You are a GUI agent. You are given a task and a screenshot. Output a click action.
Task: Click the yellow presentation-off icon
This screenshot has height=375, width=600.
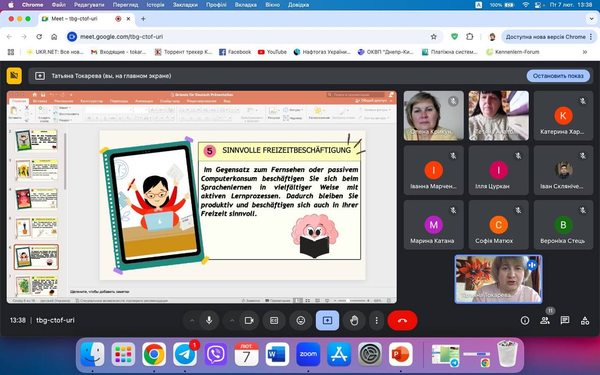pyautogui.click(x=14, y=76)
